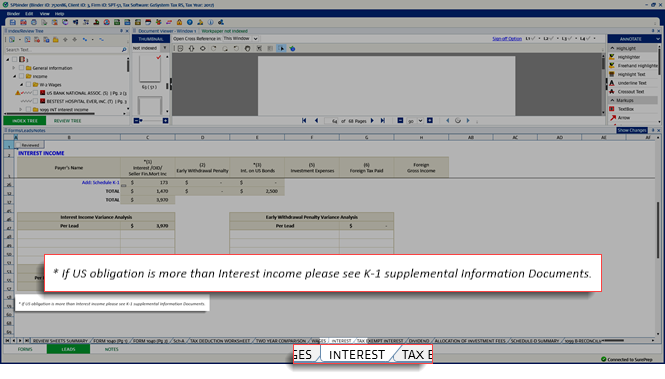The height and width of the screenshot is (379, 665).
Task: Switch to the FORMS tab
Action: (25, 349)
